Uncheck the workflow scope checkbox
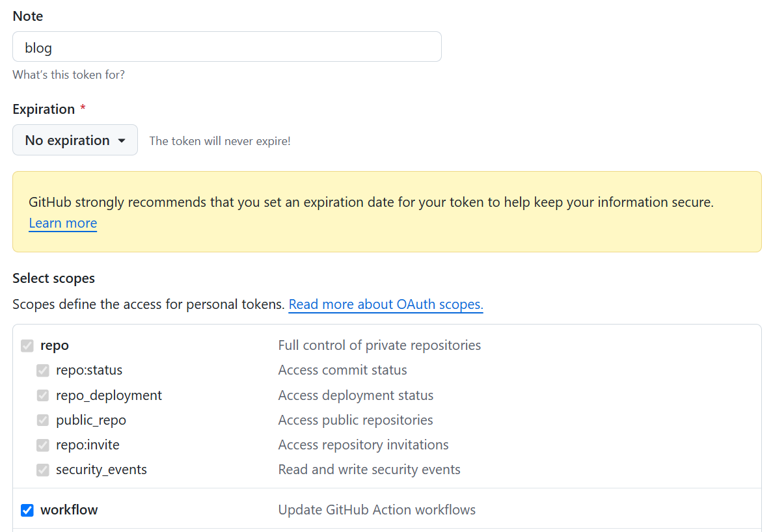The image size is (771, 532). pyautogui.click(x=27, y=511)
